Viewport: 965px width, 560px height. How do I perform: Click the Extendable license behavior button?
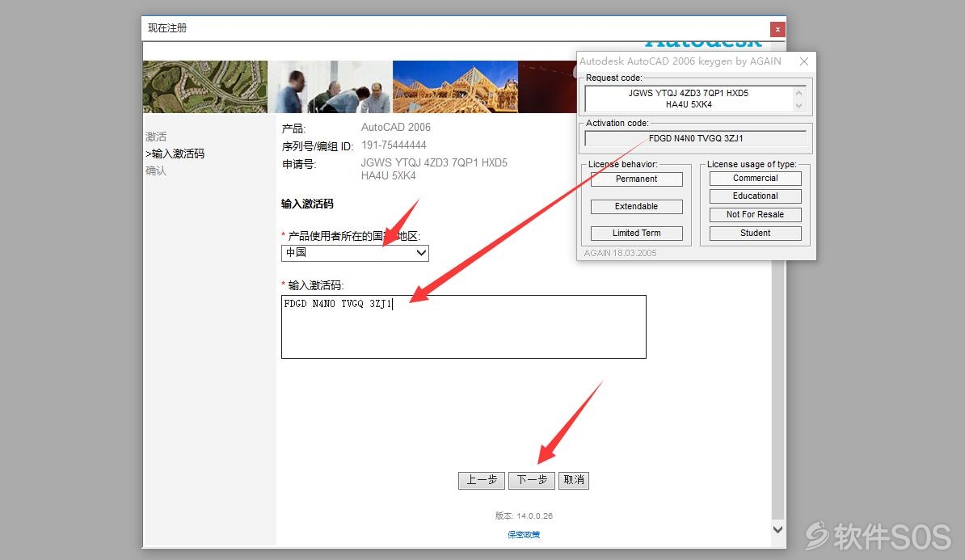click(x=636, y=206)
